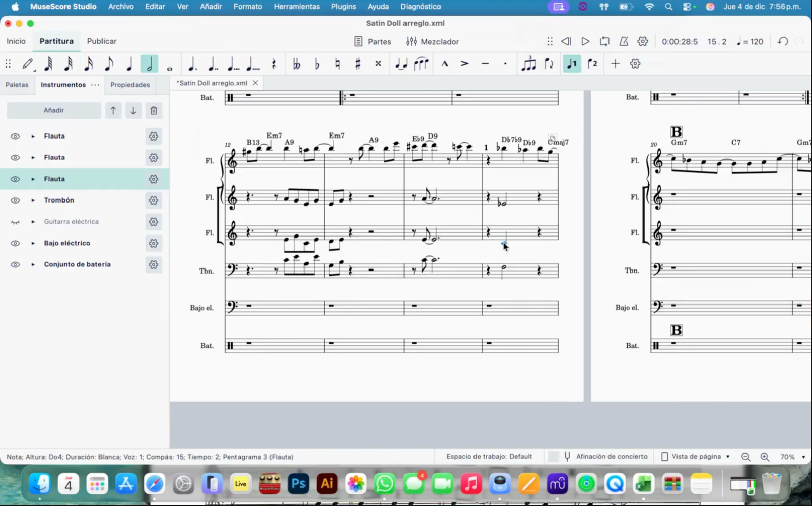
Task: Toggle note input pencil mode
Action: 28,64
